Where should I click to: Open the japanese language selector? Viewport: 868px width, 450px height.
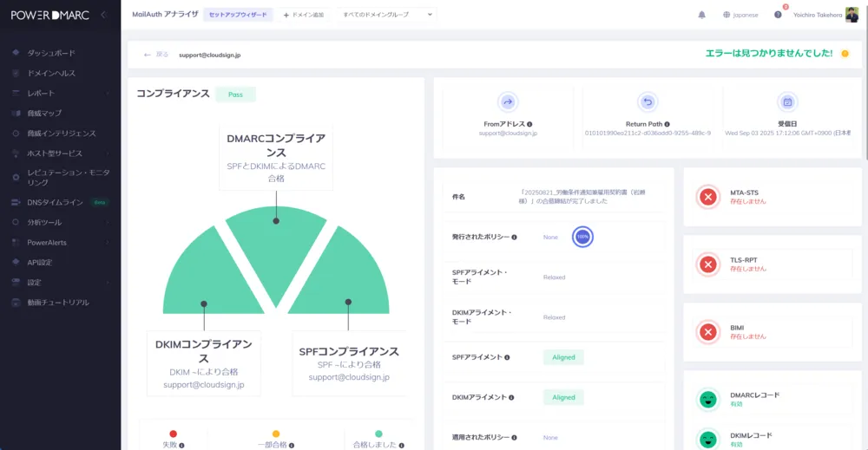pyautogui.click(x=740, y=15)
